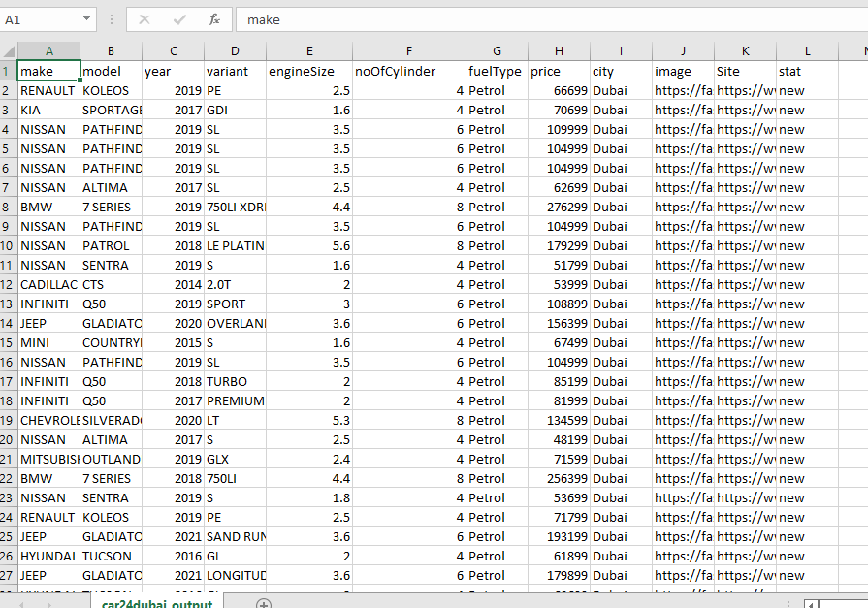Screen dimensions: 868x608
Task: Select column K header
Action: tap(745, 51)
